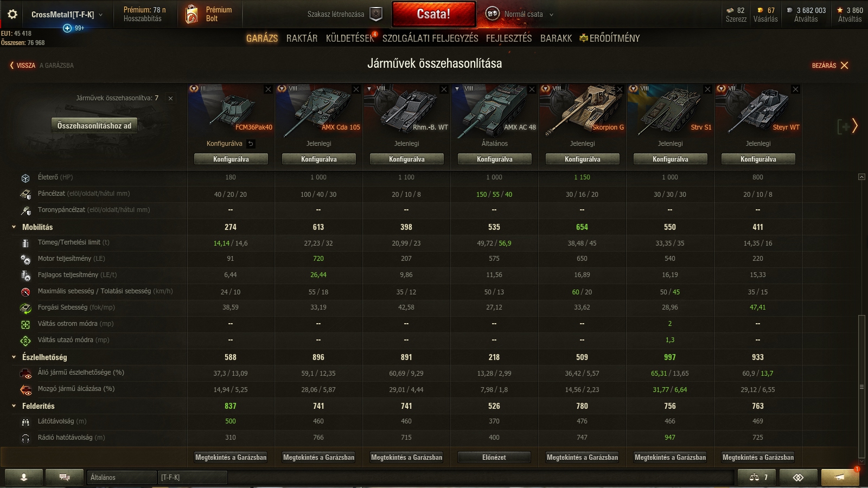The height and width of the screenshot is (488, 868).
Task: Clear all compared vehicles with X
Action: tap(170, 98)
